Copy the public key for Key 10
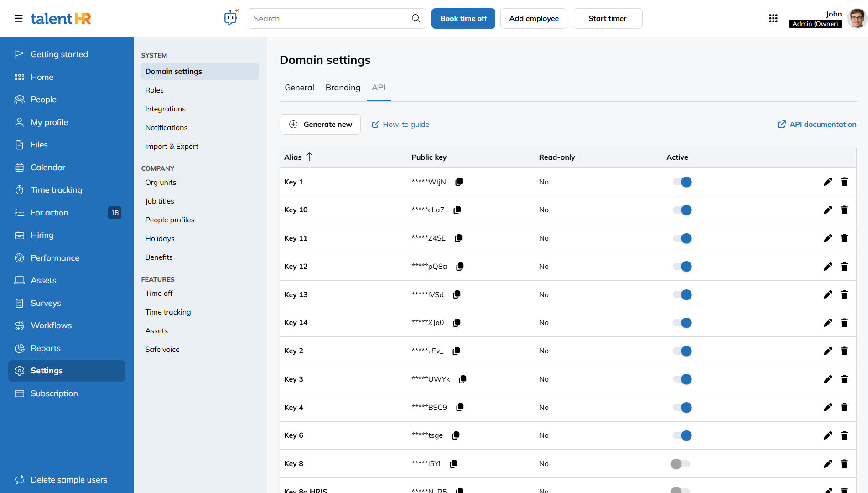Viewport: 868px width, 493px height. (457, 210)
